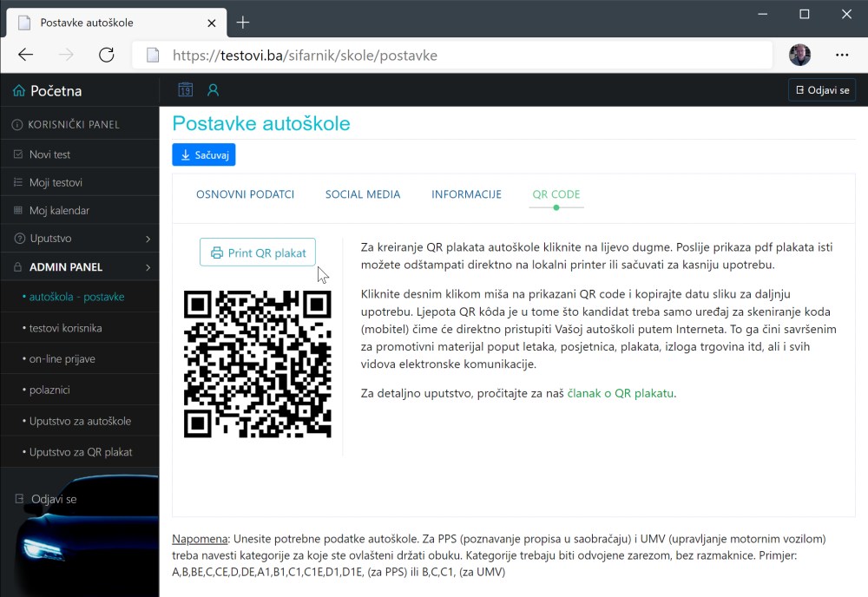Open Uputstvo za autoškole item
868x597 pixels.
click(x=80, y=421)
